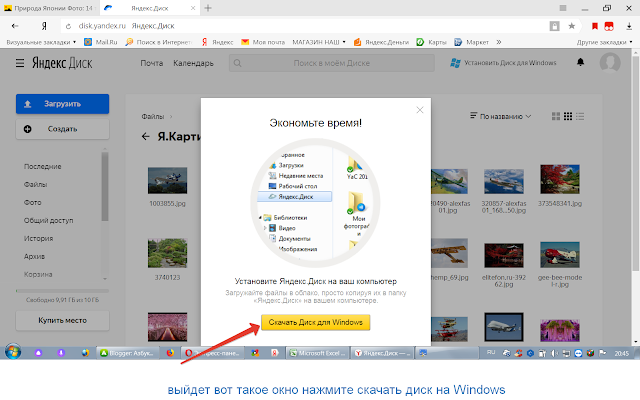Open Mail.Ru bookmark
The image size is (640, 400).
[x=100, y=42]
